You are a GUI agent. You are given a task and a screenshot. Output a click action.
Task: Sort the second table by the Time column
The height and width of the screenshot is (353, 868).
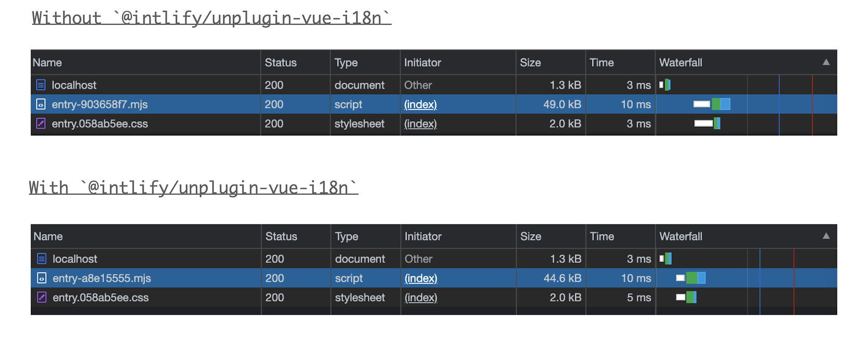602,236
